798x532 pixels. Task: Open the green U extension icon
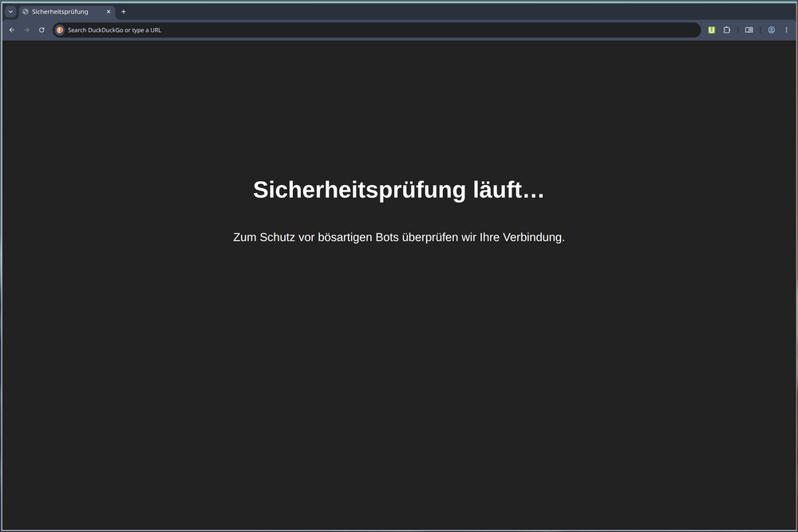click(712, 30)
